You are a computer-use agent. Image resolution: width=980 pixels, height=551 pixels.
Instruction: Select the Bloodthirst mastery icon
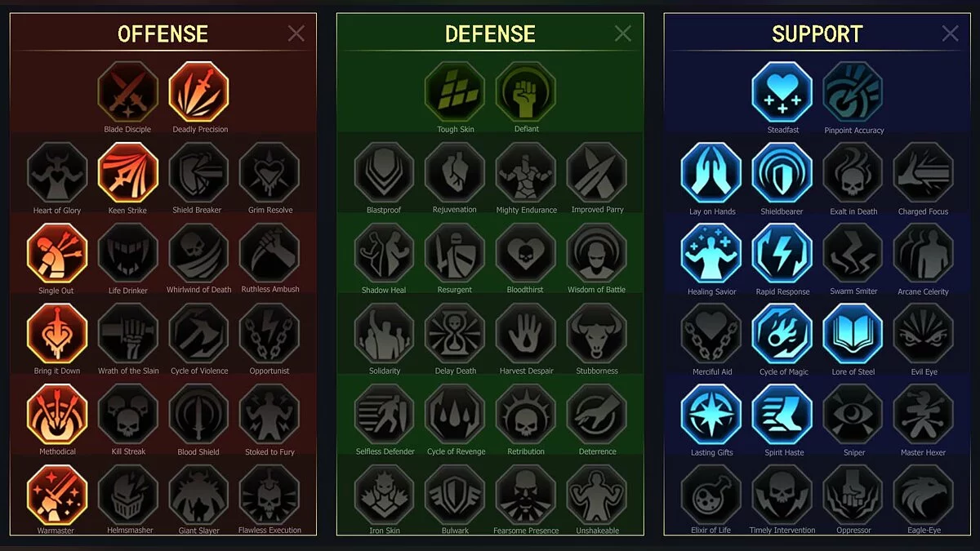click(x=526, y=253)
